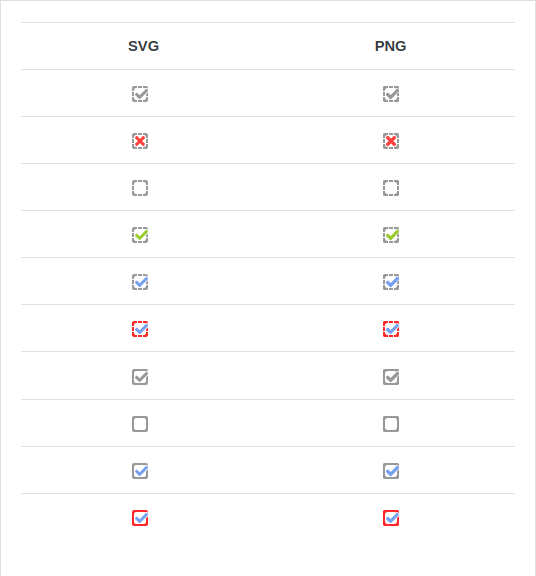Toggle solid gray box with blue check, SVG
This screenshot has height=576, width=536.
(140, 471)
